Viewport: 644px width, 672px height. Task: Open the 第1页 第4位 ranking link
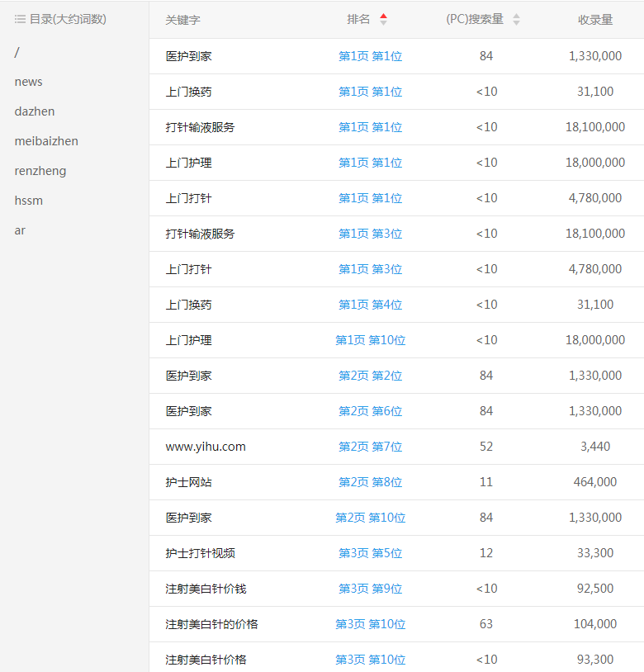point(370,305)
